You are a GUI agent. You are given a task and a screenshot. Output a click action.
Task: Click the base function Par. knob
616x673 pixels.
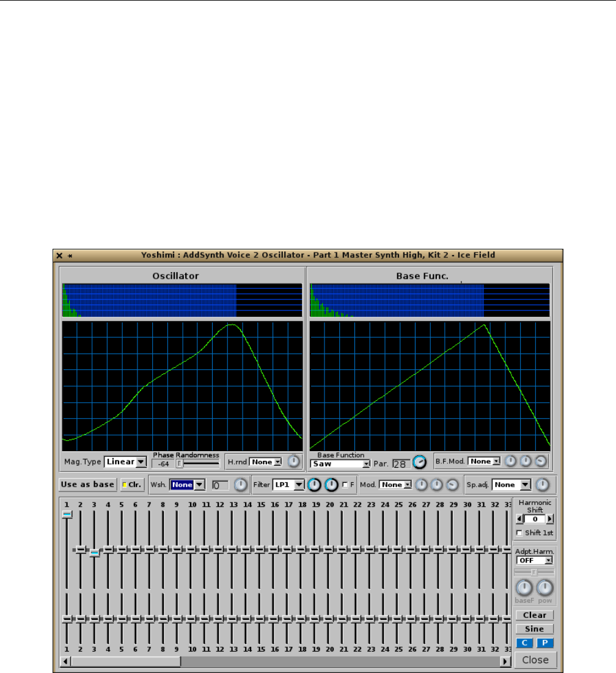tap(420, 462)
